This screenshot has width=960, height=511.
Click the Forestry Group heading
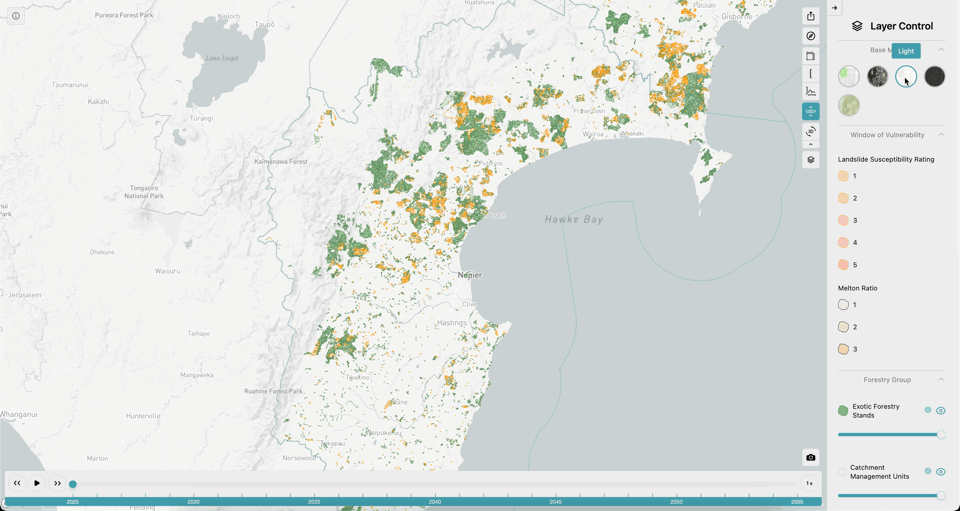pyautogui.click(x=887, y=379)
